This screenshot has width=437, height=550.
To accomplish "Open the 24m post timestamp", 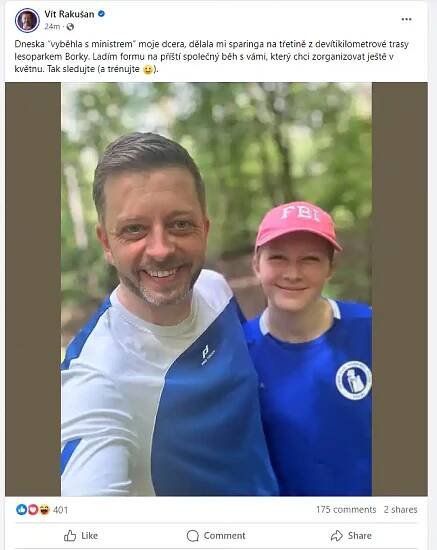I will point(52,27).
